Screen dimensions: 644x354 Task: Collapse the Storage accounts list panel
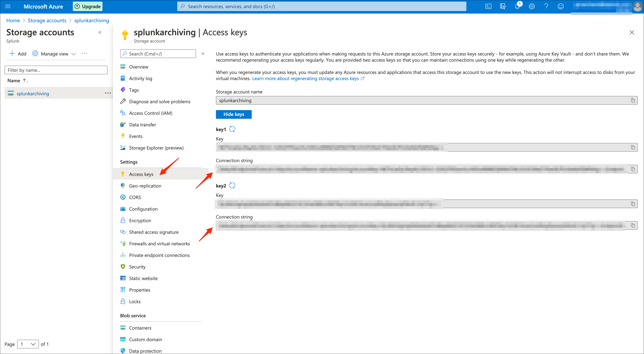point(100,32)
